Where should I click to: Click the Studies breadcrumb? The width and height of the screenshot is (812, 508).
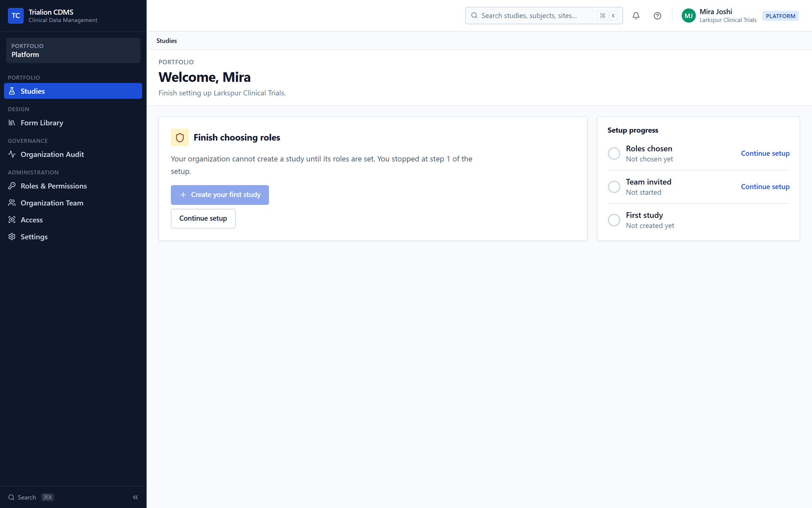coord(167,41)
